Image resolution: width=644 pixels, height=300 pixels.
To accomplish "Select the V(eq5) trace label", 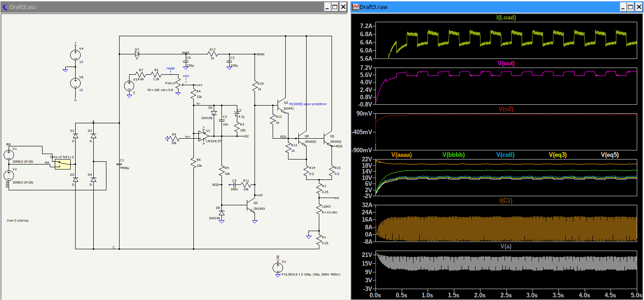I will (x=610, y=155).
